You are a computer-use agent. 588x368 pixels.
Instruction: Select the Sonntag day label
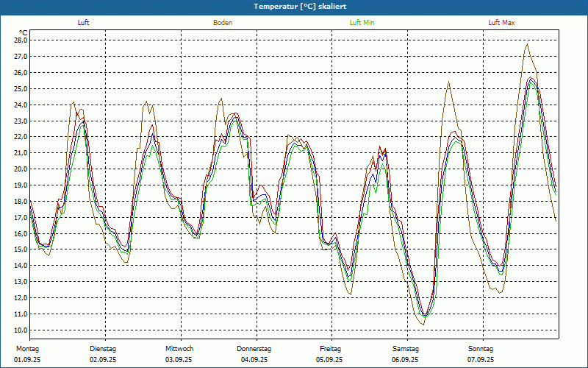point(481,349)
